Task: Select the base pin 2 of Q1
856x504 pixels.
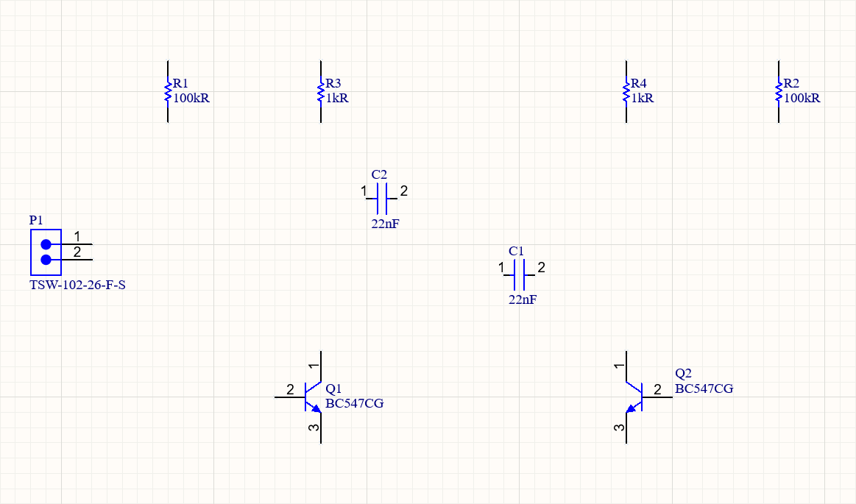Action: [x=287, y=397]
